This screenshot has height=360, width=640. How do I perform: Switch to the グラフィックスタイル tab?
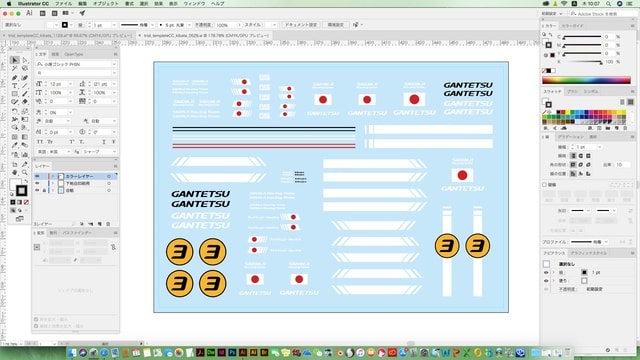coord(588,253)
